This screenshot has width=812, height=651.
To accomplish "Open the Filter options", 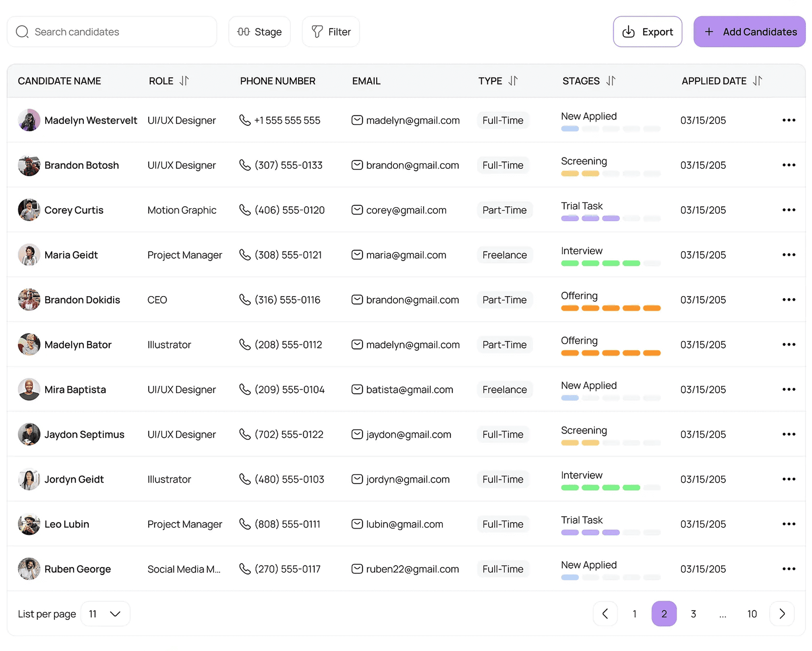I will 331,32.
